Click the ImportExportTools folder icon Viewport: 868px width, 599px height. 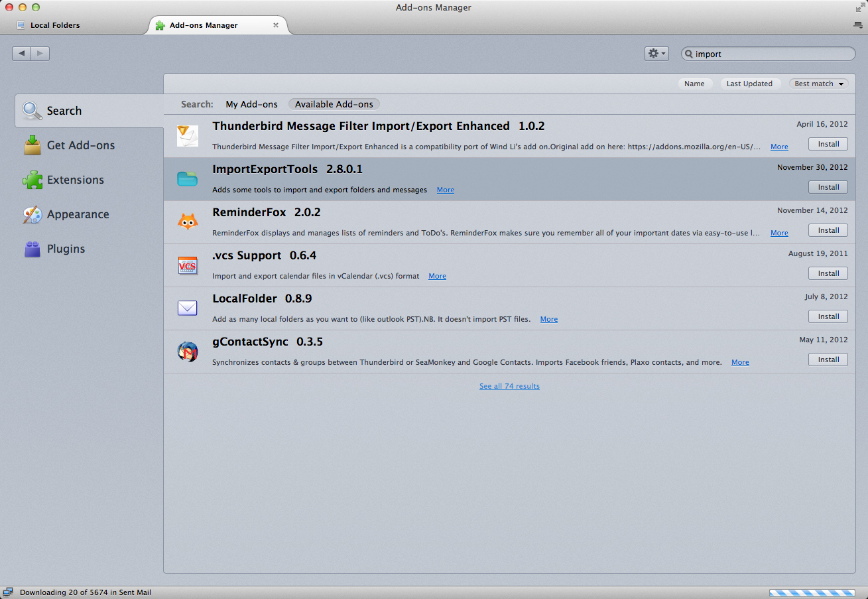pos(188,178)
